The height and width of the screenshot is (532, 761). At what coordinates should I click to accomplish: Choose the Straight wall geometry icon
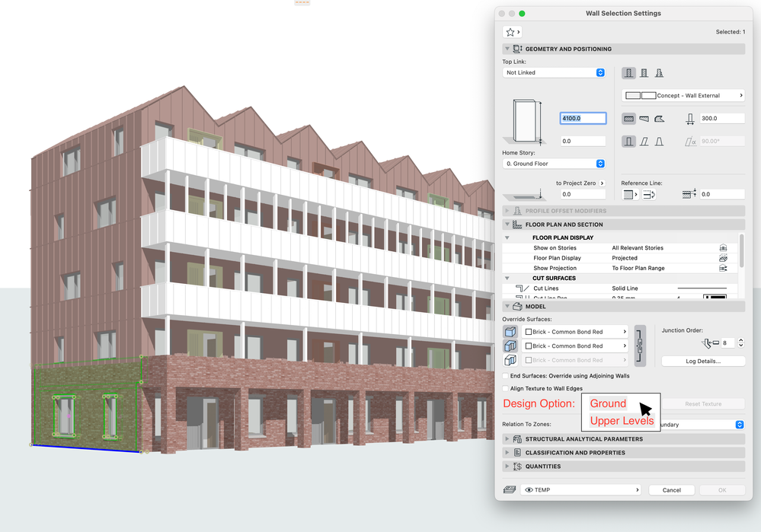(628, 119)
